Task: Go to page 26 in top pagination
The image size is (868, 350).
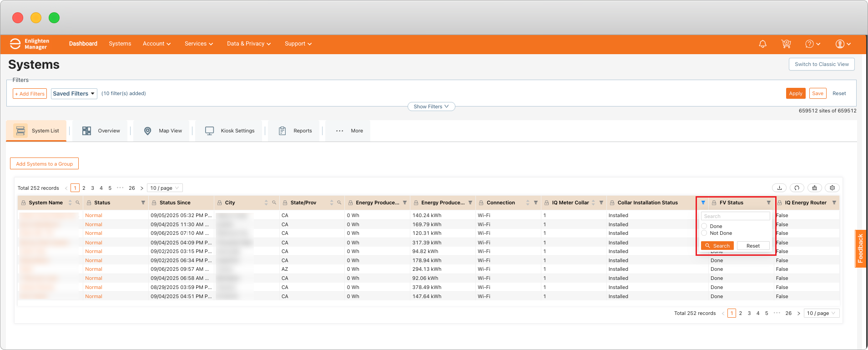Action: coord(132,188)
